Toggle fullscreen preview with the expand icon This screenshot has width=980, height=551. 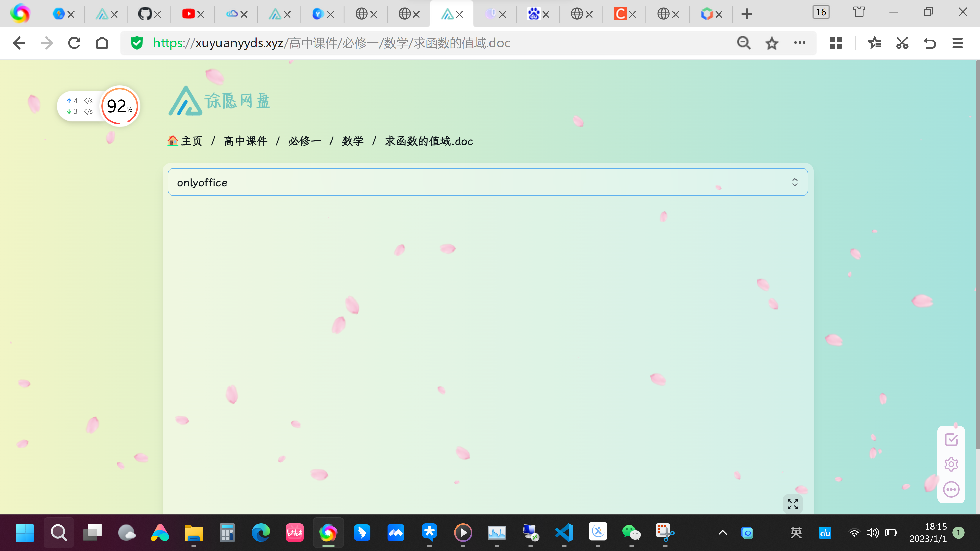[x=793, y=504]
